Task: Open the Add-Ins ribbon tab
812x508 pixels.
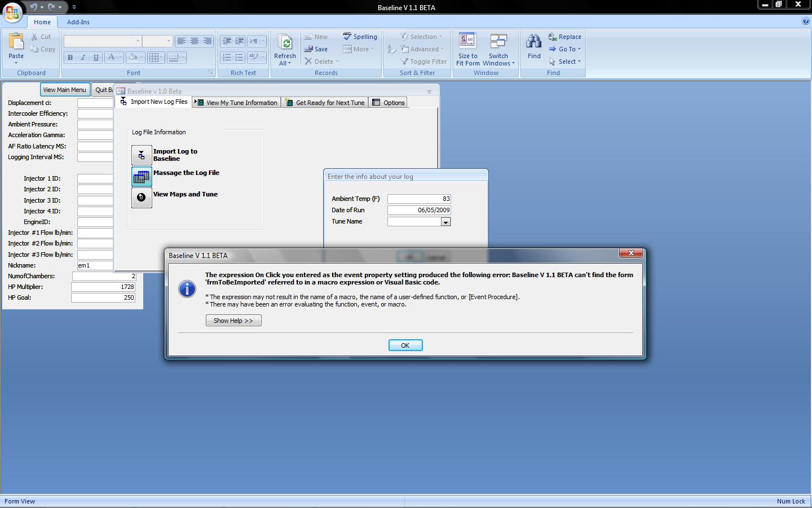Action: [x=78, y=22]
